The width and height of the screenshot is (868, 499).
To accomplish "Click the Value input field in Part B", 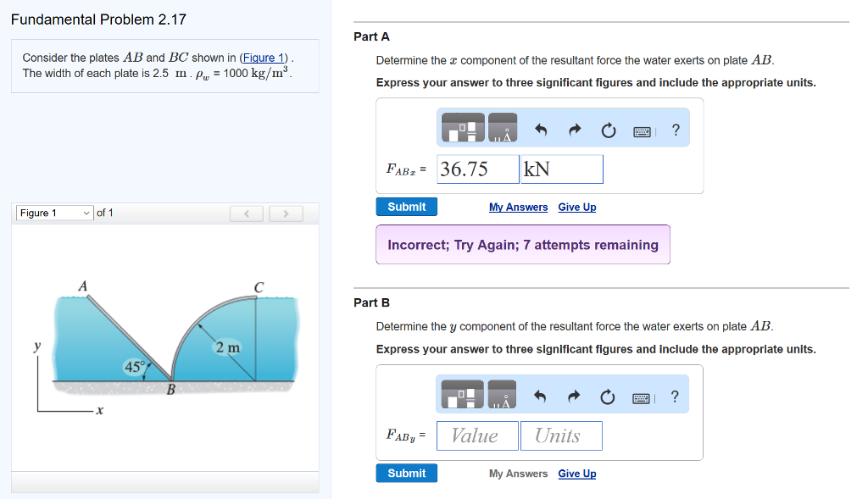I will pyautogui.click(x=476, y=435).
